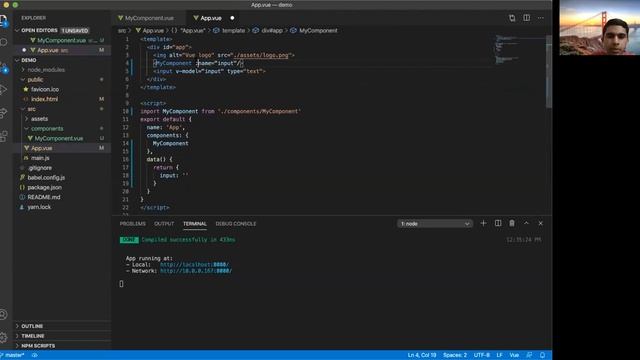
Task: Click open changes icon in editor toolbar
Action: click(512, 18)
